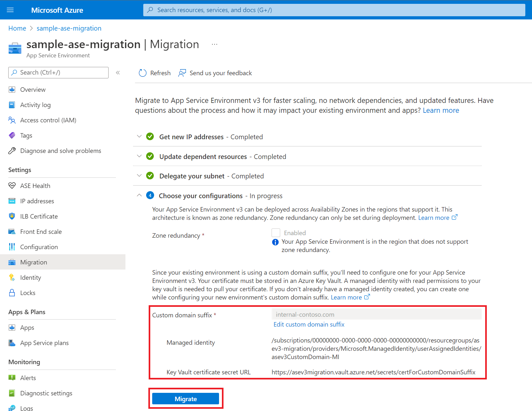532x411 pixels.
Task: Click the Custom domain suffix text field
Action: 376,314
